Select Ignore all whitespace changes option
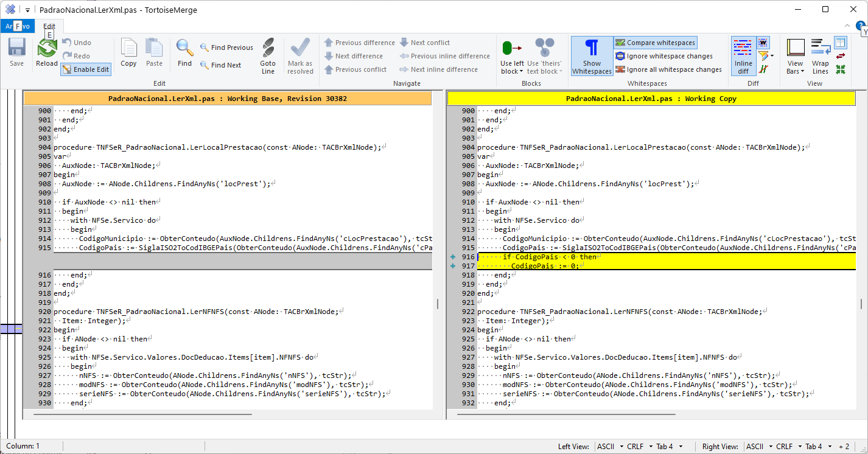Screen dimensions: 868x454 click(668, 69)
